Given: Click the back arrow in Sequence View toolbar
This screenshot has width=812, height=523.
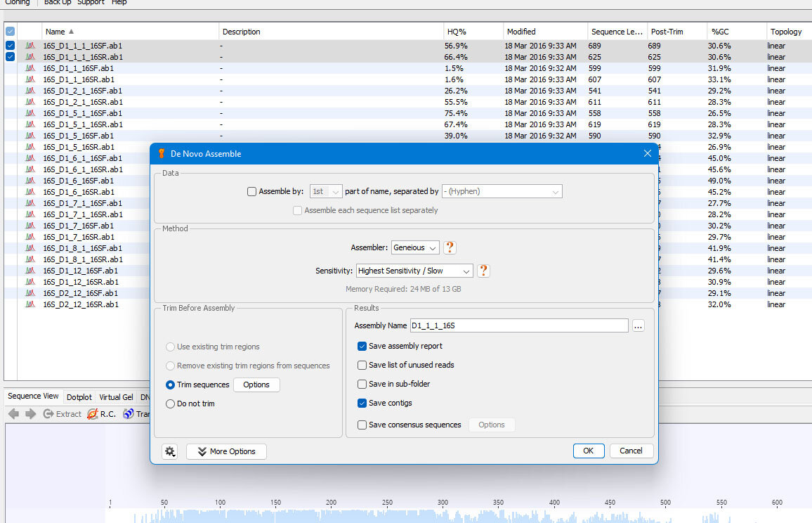Looking at the screenshot, I should [14, 413].
